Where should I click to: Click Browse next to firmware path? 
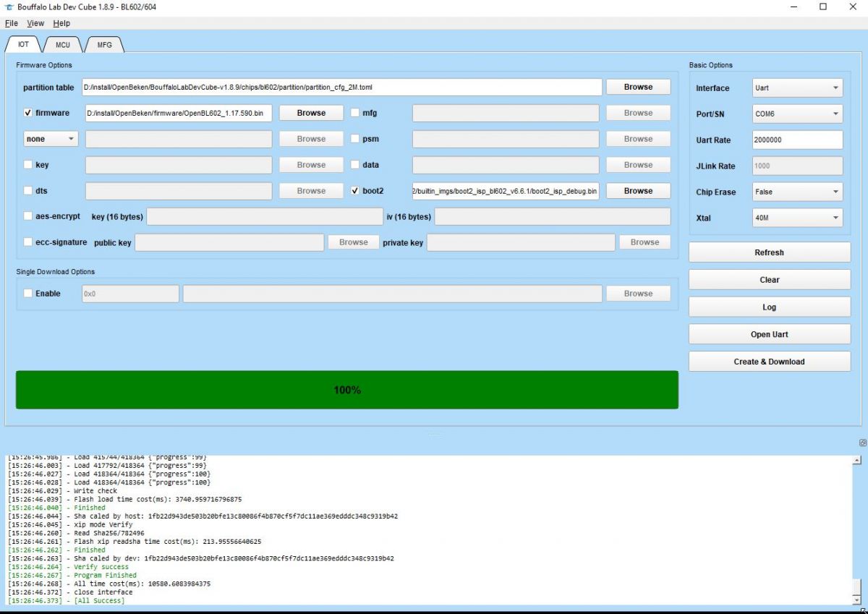311,113
